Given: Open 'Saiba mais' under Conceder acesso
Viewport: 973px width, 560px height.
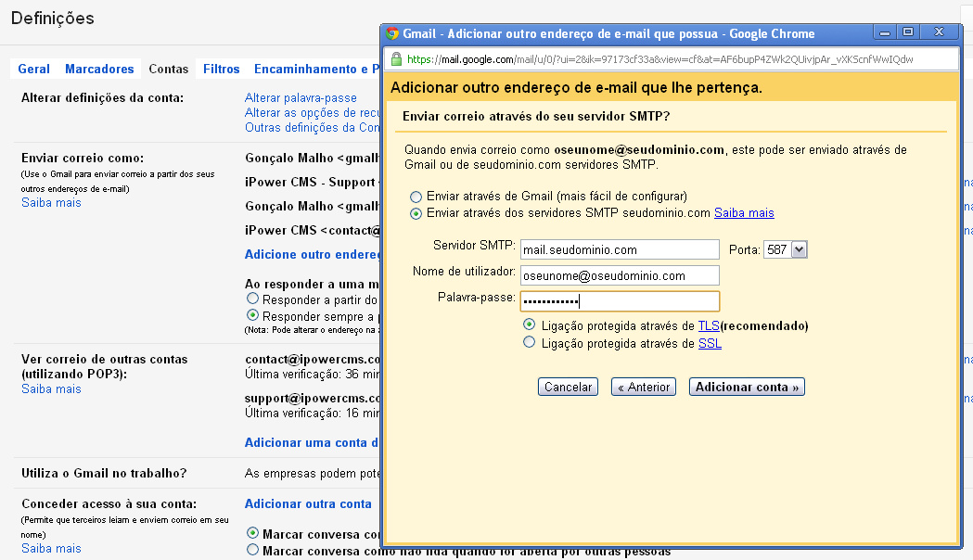Looking at the screenshot, I should [52, 548].
